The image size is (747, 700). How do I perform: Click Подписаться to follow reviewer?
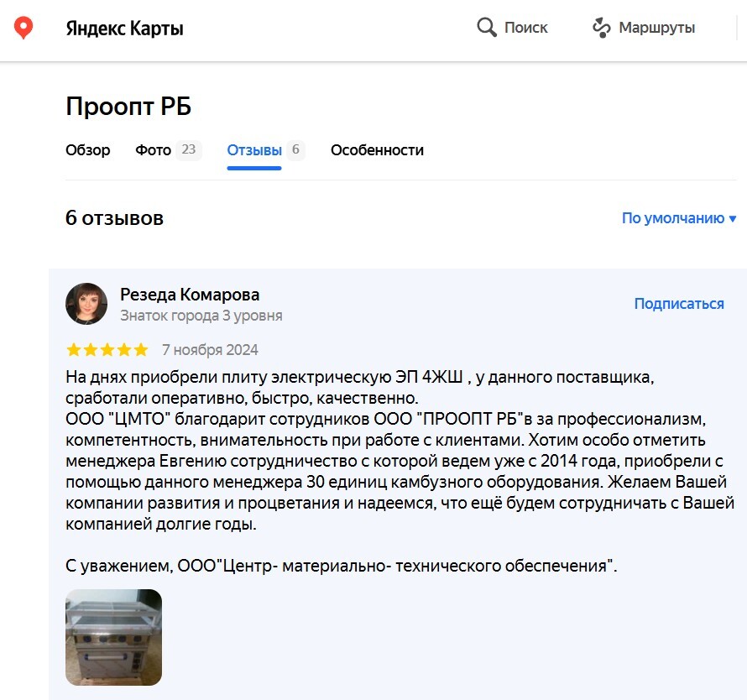pyautogui.click(x=679, y=304)
